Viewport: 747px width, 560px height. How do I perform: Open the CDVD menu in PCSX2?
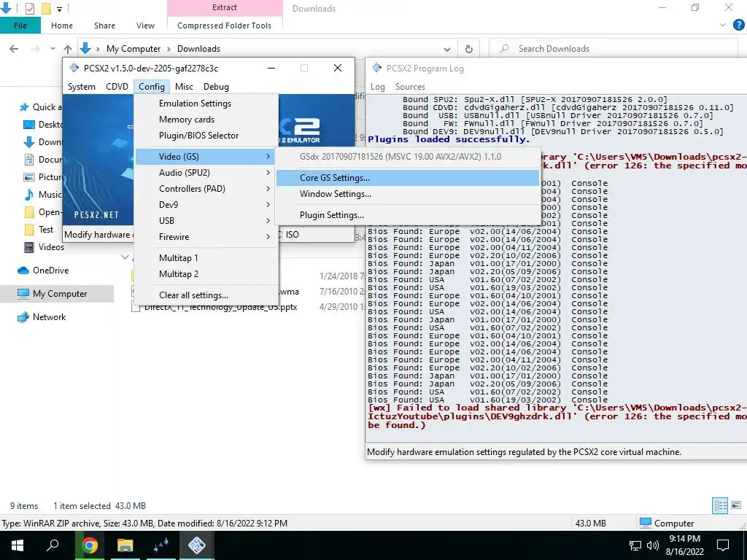117,87
